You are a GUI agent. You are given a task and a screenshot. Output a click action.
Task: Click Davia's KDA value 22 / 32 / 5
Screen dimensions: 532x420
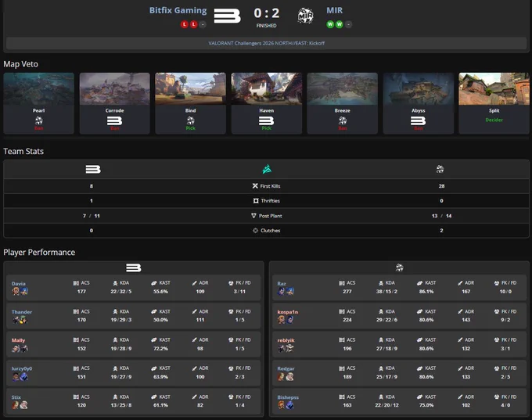point(120,292)
